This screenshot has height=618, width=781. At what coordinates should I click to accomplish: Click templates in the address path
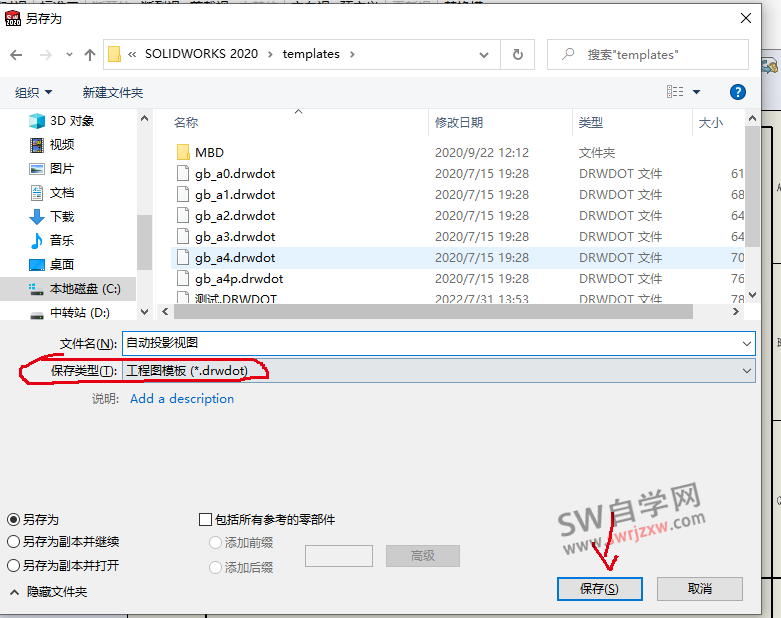[x=311, y=54]
